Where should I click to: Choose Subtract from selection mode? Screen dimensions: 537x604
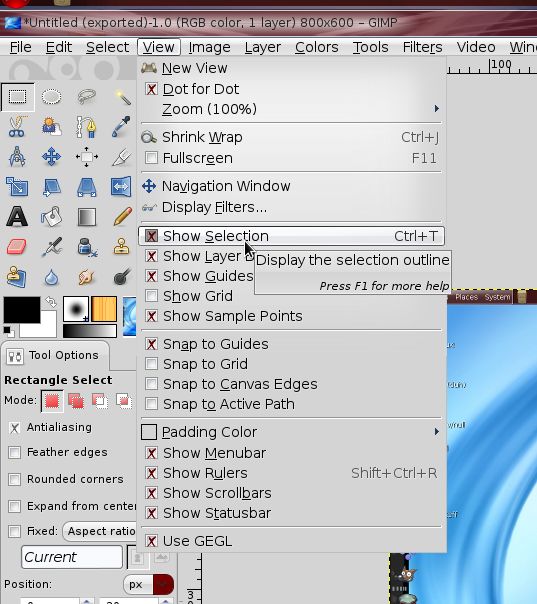100,401
